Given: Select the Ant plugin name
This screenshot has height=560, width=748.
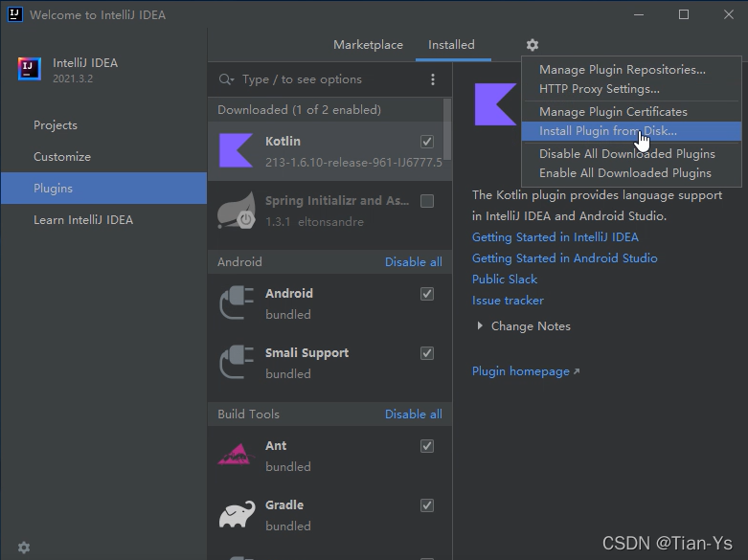Looking at the screenshot, I should point(276,445).
